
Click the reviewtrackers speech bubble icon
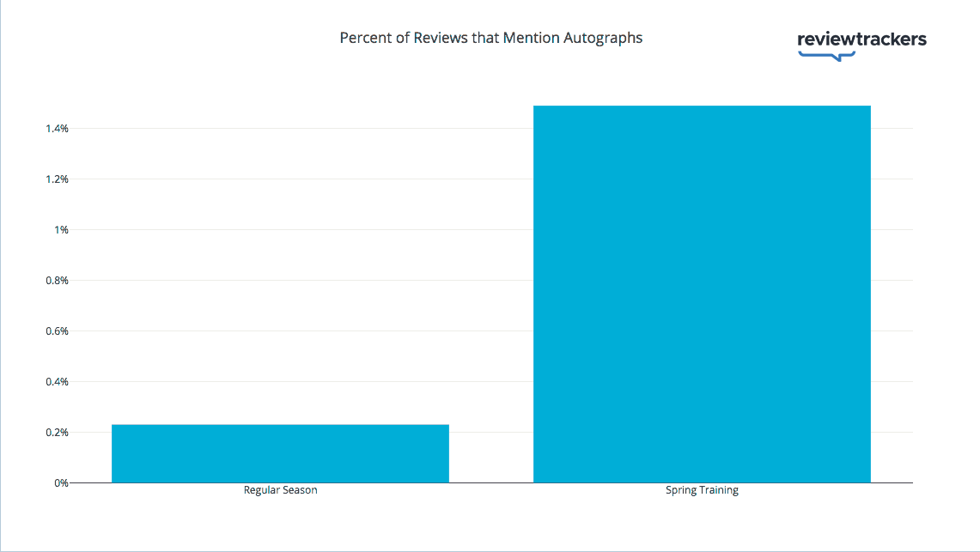827,56
